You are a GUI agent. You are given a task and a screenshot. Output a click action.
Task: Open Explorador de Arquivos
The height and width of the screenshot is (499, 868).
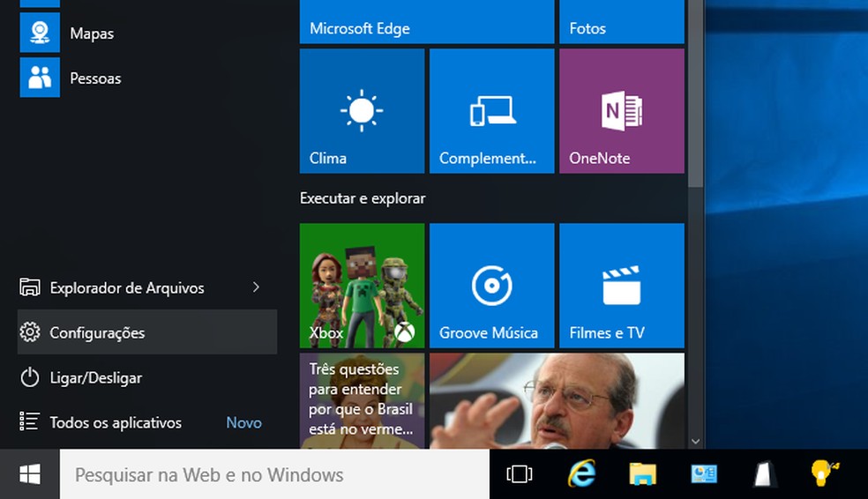coord(147,287)
